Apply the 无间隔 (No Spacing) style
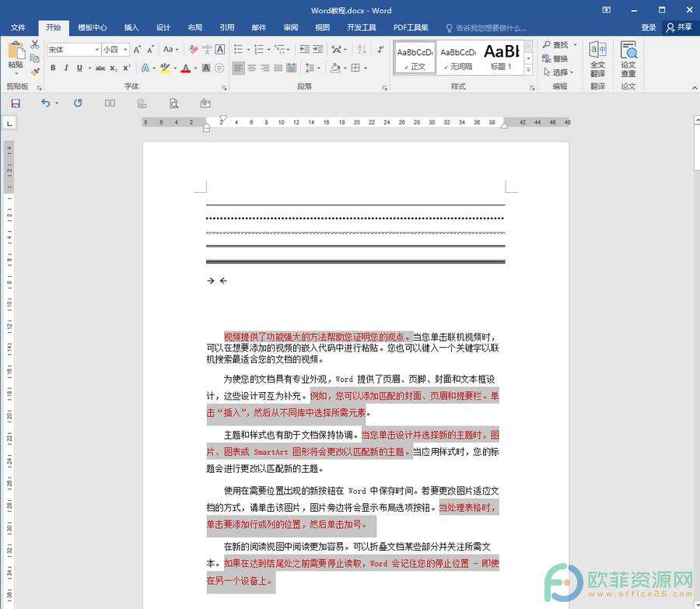700x609 pixels. coord(458,57)
